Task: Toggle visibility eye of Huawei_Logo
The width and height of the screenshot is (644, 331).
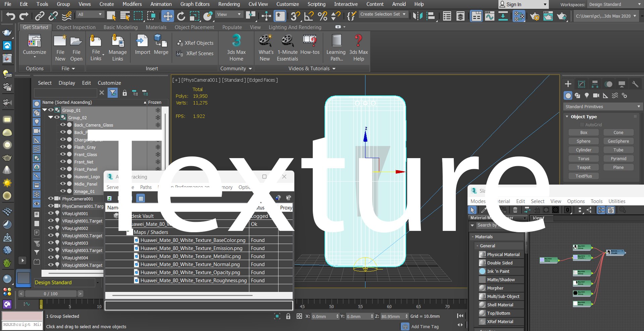Action: tap(63, 176)
